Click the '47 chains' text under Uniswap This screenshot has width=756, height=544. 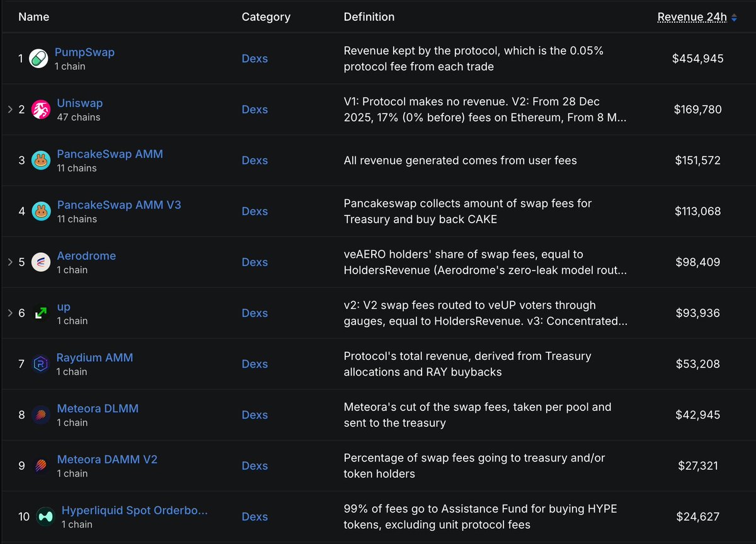click(79, 117)
